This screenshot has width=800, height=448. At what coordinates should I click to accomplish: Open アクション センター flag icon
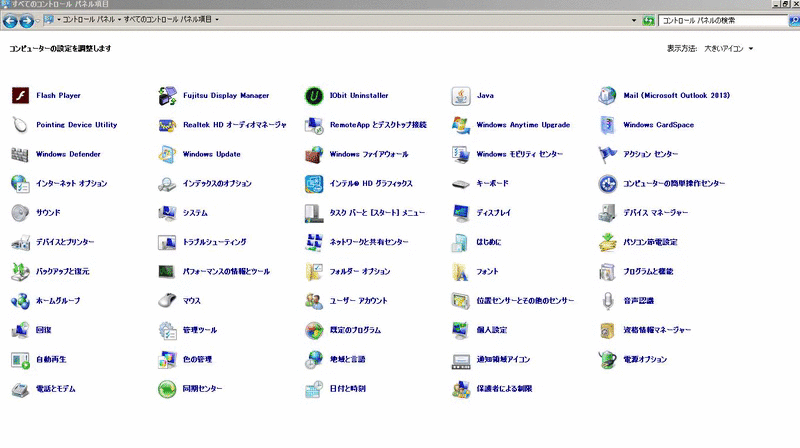(x=607, y=154)
